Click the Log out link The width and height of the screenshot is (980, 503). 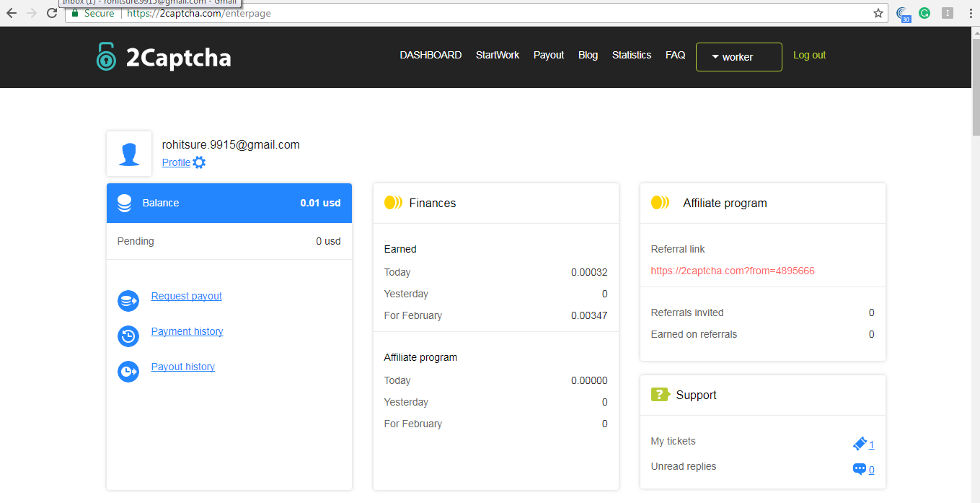click(809, 55)
